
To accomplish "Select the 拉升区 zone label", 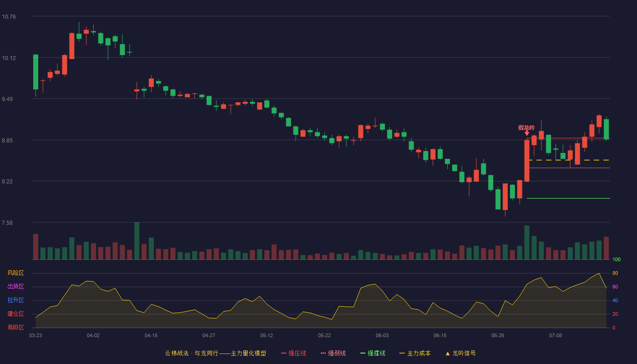I will [15, 300].
